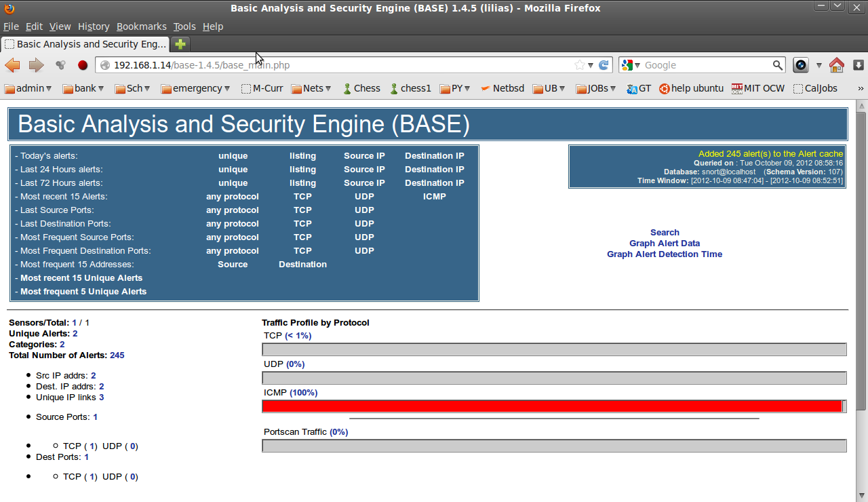Expand the bank bookmark folder
Viewport: 868px width, 502px height.
pos(83,88)
